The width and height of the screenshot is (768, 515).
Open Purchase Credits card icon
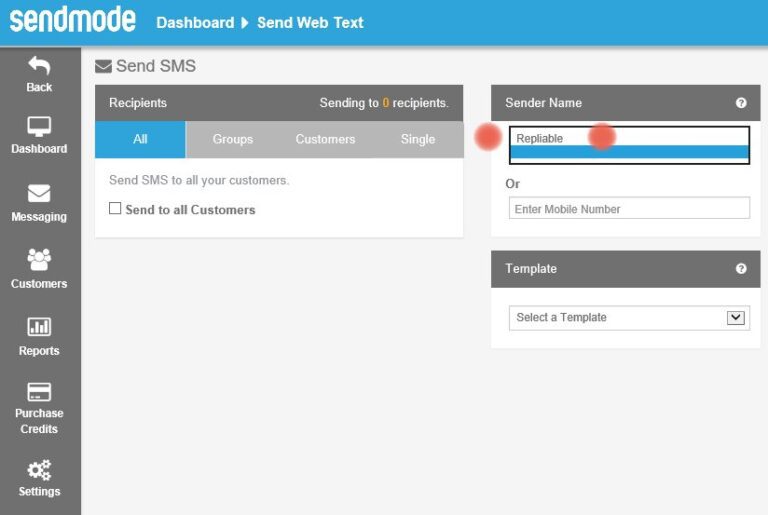[39, 392]
